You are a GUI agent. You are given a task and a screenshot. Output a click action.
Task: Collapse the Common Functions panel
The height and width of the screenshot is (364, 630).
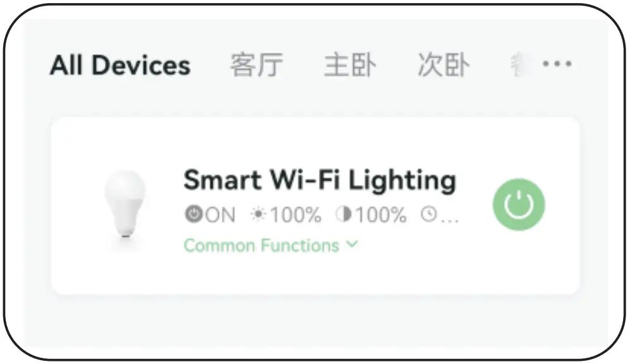353,244
